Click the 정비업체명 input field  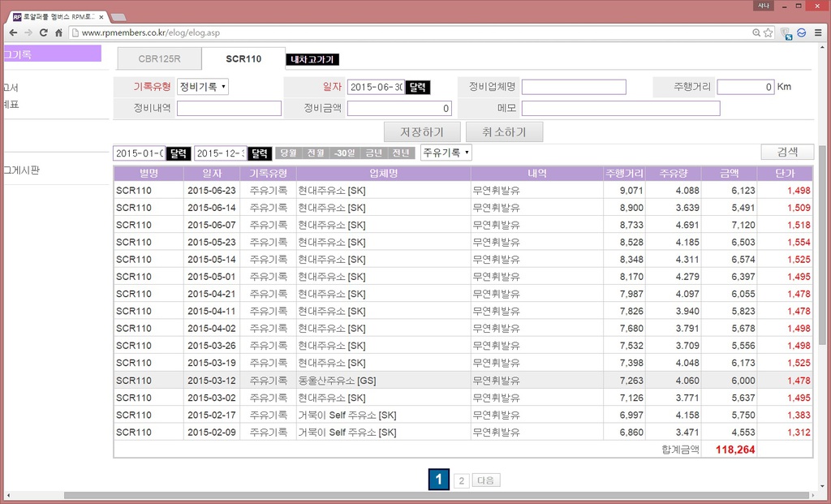click(574, 87)
